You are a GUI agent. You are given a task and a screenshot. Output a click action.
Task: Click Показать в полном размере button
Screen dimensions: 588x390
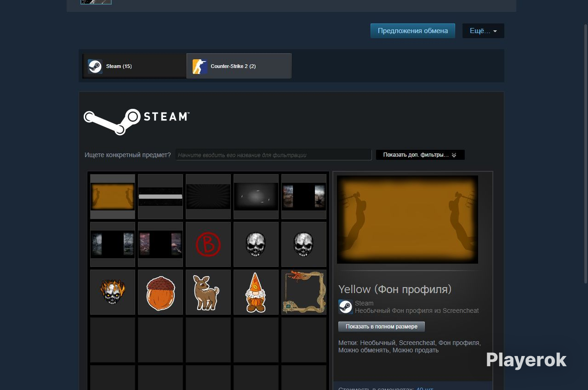point(382,327)
